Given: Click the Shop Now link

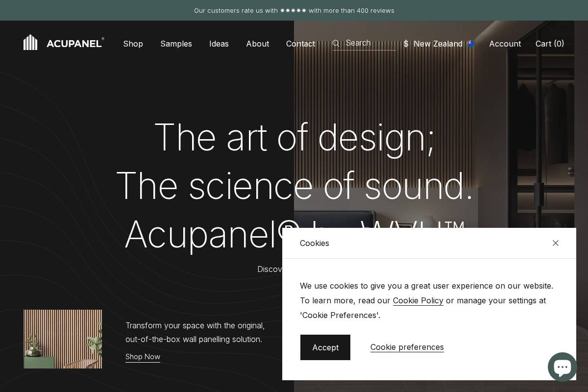Looking at the screenshot, I should click(x=143, y=357).
